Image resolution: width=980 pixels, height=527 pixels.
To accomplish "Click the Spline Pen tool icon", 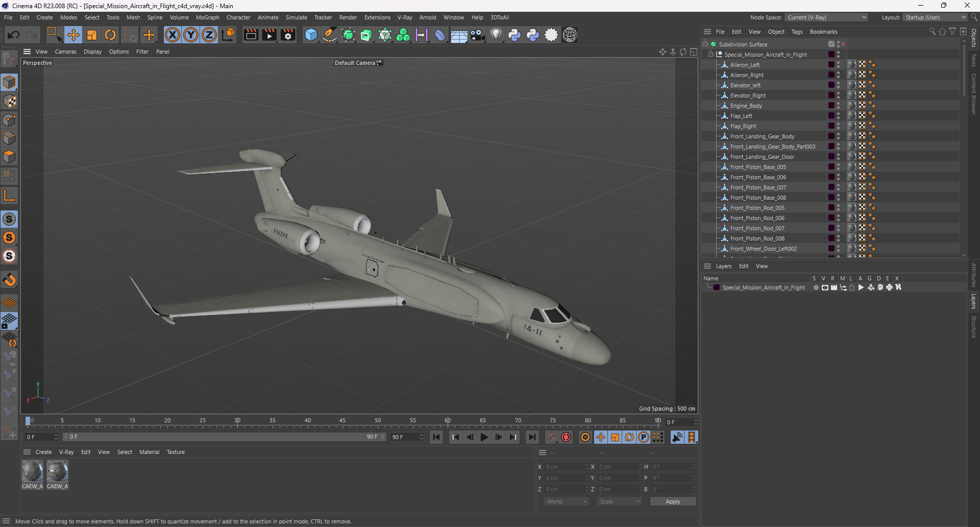I will click(330, 35).
